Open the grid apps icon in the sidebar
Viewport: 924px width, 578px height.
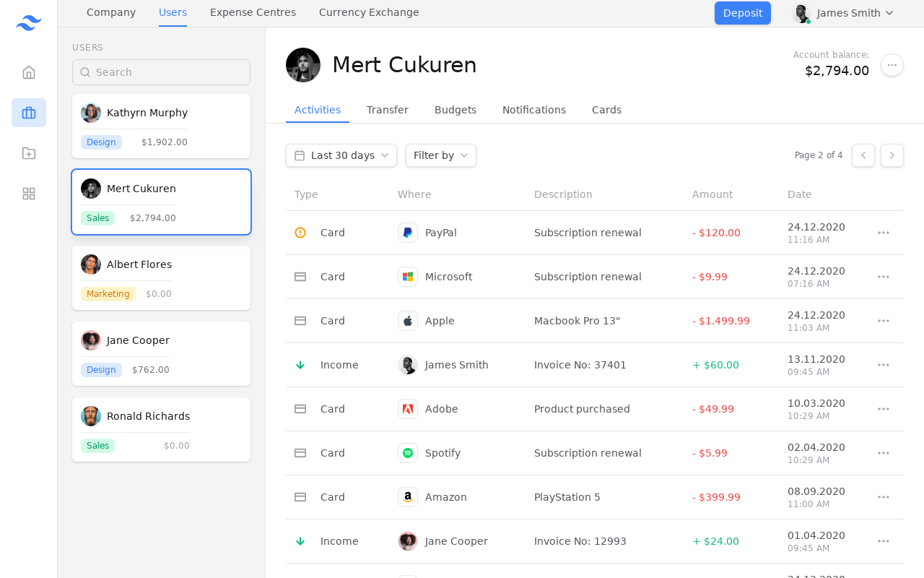(x=29, y=194)
